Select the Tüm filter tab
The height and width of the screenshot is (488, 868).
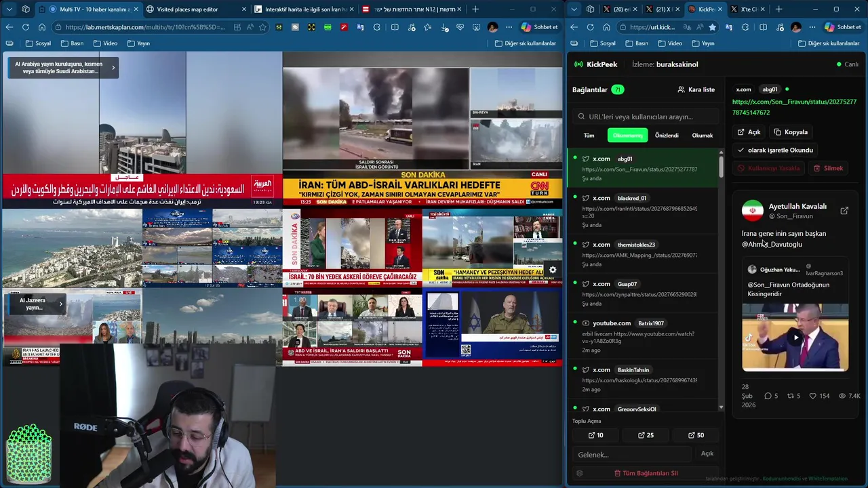pyautogui.click(x=589, y=136)
